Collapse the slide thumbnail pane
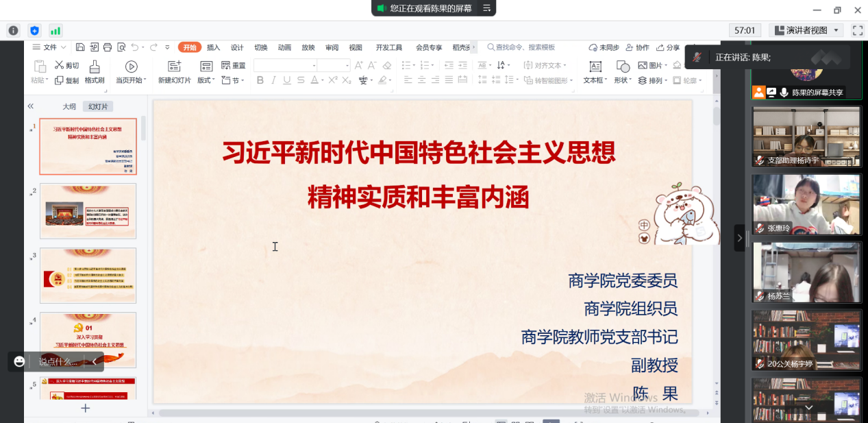 [x=30, y=106]
